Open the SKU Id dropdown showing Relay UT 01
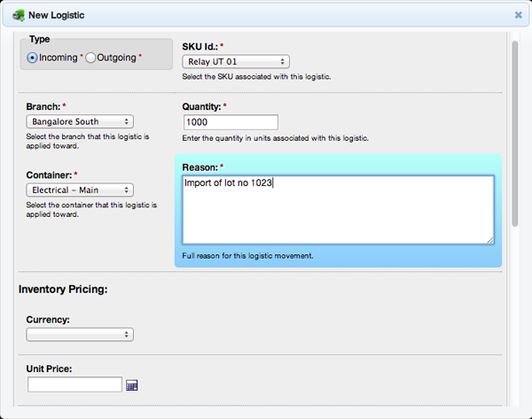 (235, 62)
